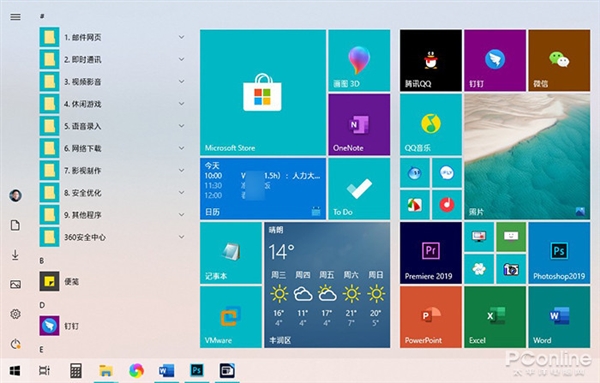This screenshot has width=600, height=383.
Task: Expand the 7. 影视制作 folder
Action: coord(113,170)
